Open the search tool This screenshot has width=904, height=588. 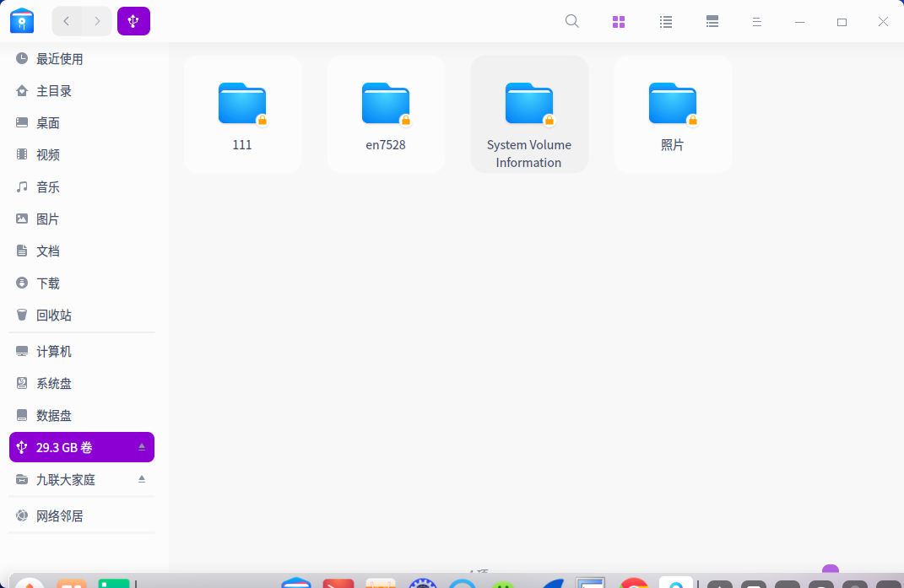coord(572,21)
